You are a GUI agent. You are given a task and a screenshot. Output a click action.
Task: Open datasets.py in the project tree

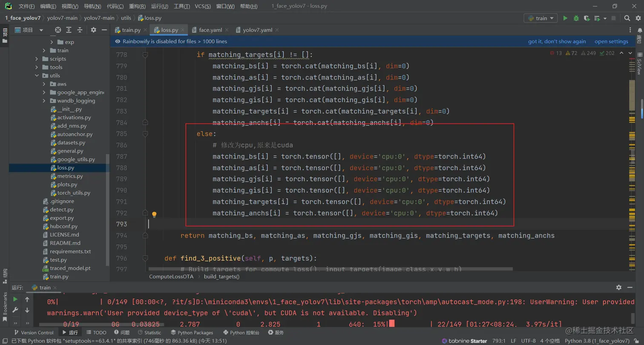(x=71, y=143)
